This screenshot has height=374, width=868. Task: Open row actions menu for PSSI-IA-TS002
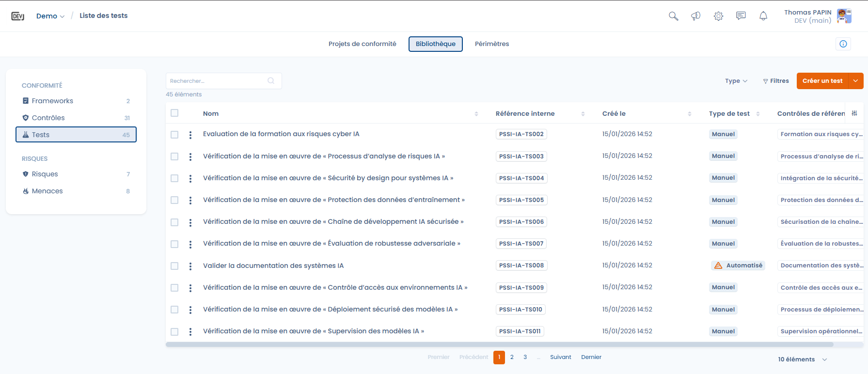point(190,135)
